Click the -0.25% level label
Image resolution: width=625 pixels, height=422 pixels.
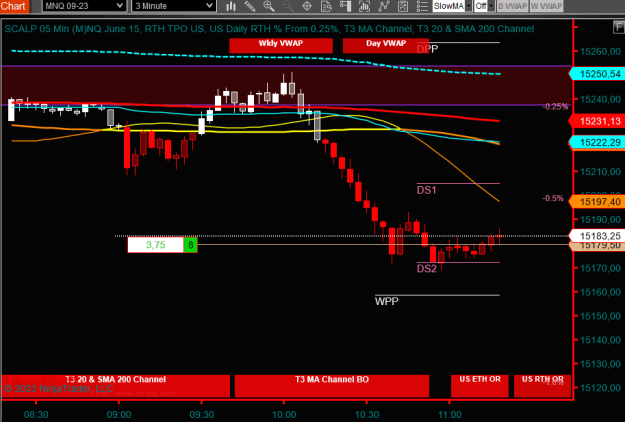(x=555, y=107)
